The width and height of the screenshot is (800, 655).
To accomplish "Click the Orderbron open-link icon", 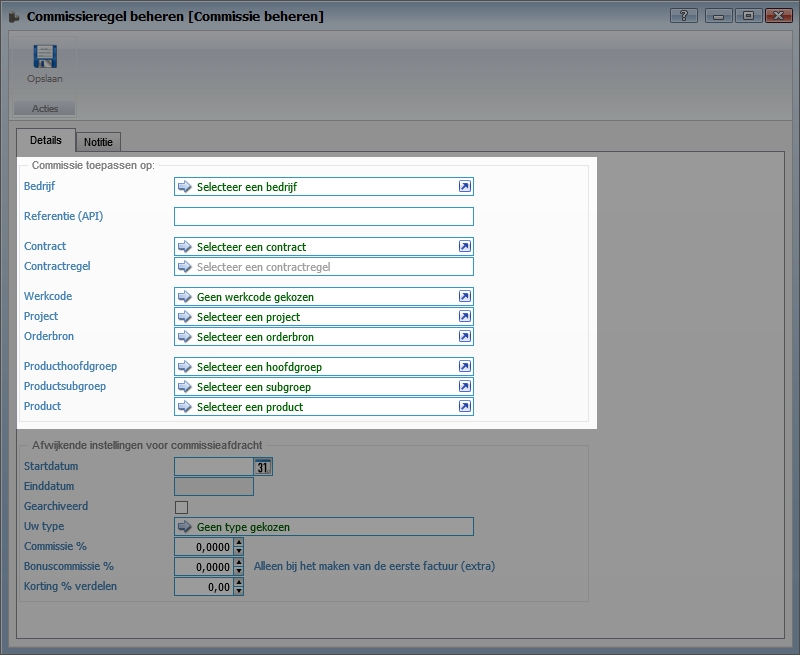I will [x=464, y=337].
